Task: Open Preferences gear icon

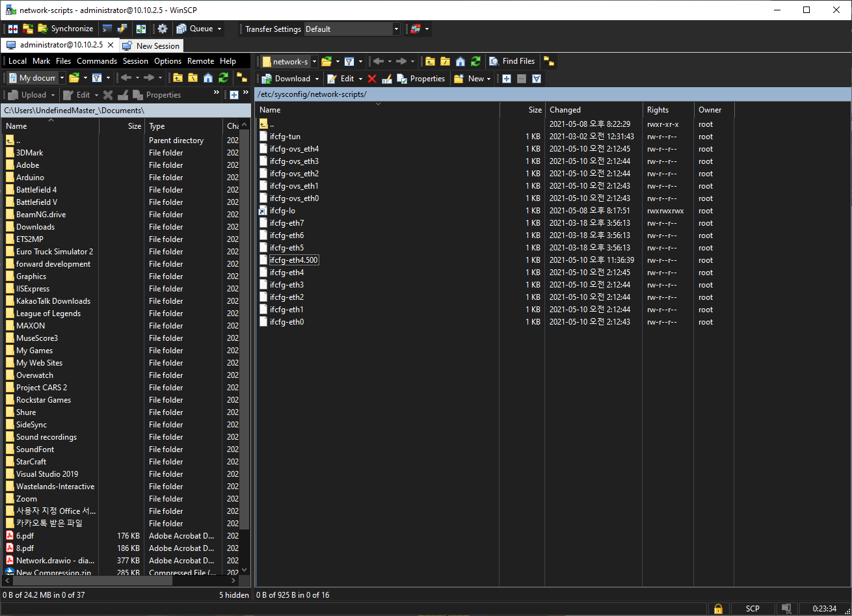Action: pyautogui.click(x=163, y=29)
